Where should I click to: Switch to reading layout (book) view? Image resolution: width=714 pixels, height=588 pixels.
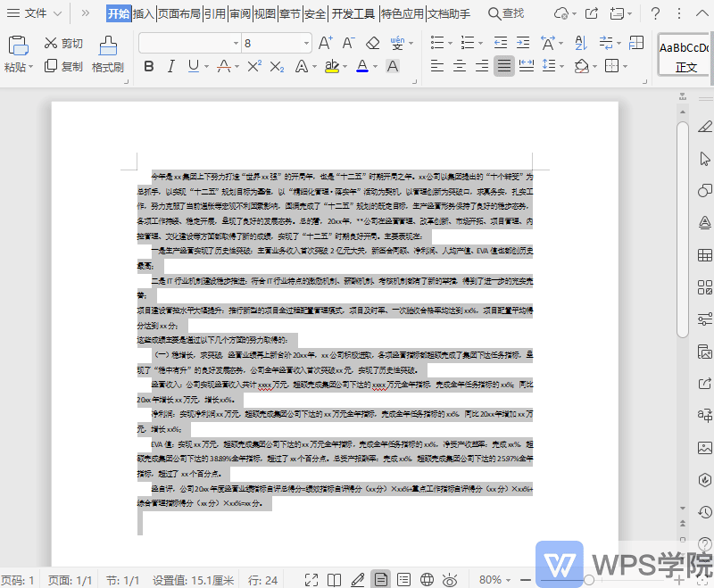click(x=334, y=580)
